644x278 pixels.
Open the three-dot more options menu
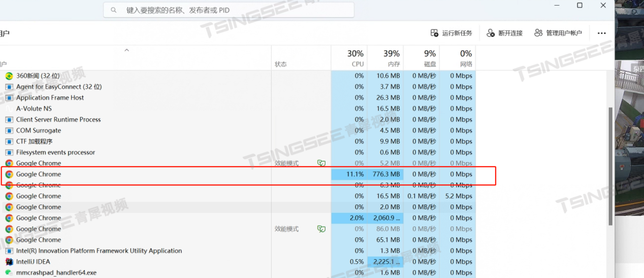point(602,33)
